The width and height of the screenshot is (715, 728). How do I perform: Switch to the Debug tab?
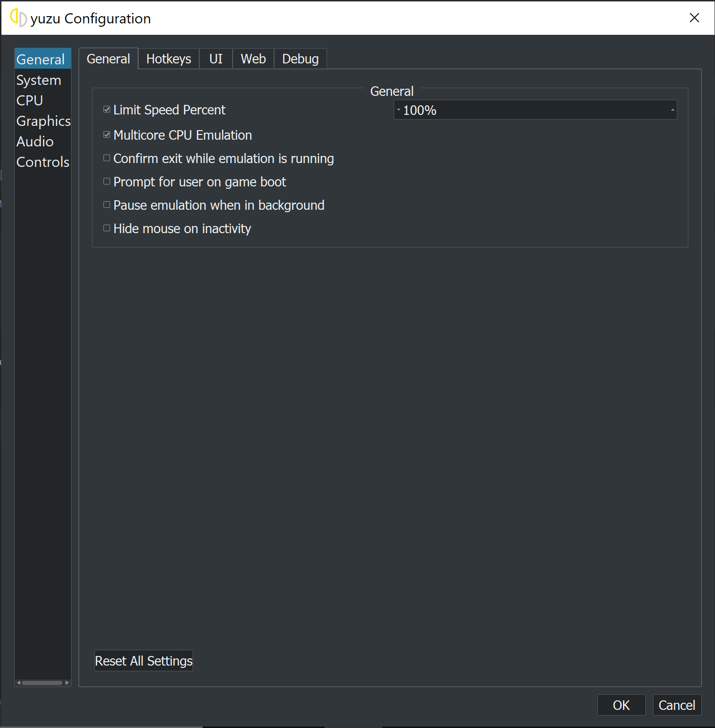300,59
